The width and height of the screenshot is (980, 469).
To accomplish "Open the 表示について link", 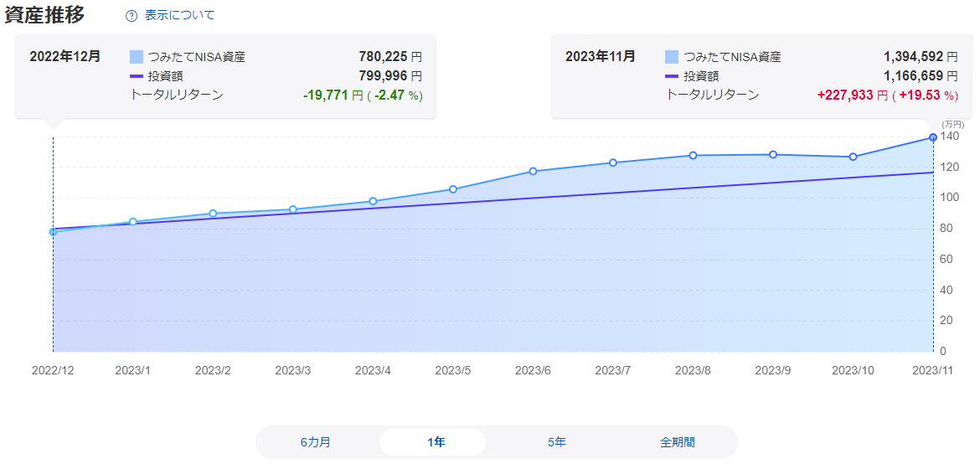I will [179, 15].
